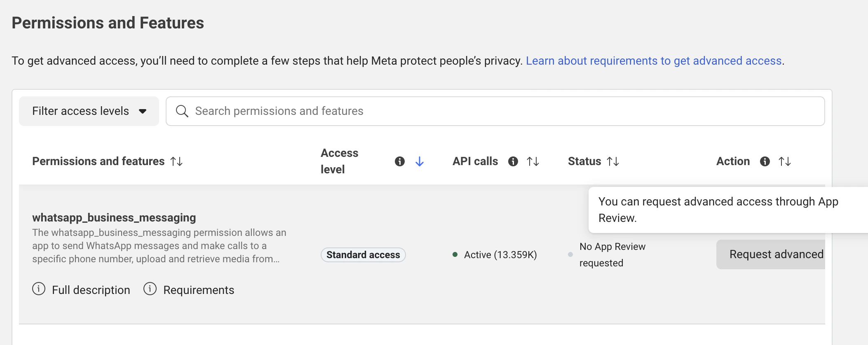Open the Filter access levels dropdown
This screenshot has width=868, height=345.
(x=89, y=111)
